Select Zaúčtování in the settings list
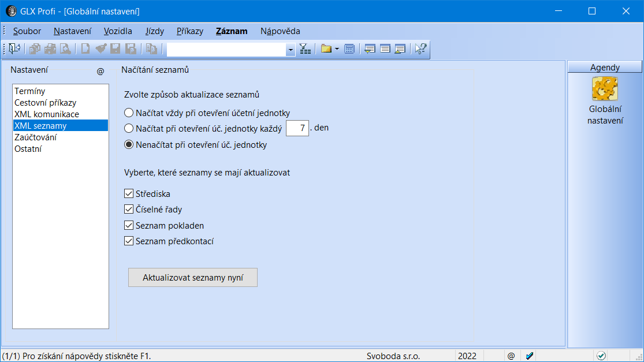 (x=61, y=137)
